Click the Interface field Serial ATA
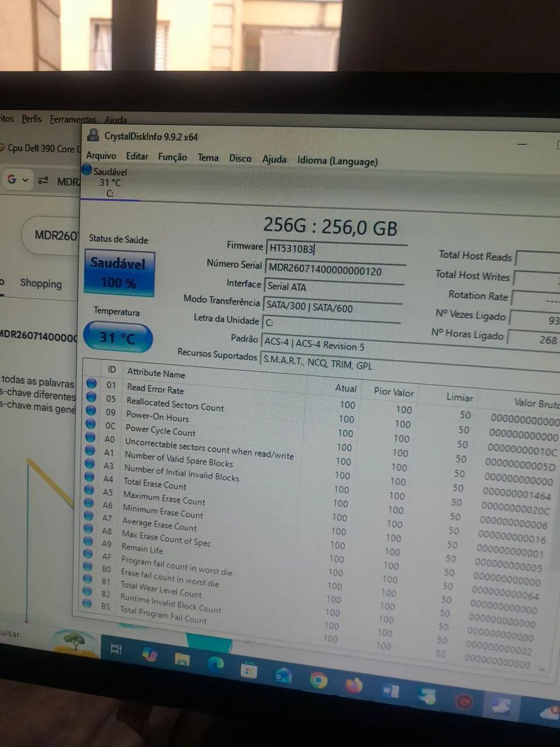Image resolution: width=560 pixels, height=747 pixels. [334, 288]
